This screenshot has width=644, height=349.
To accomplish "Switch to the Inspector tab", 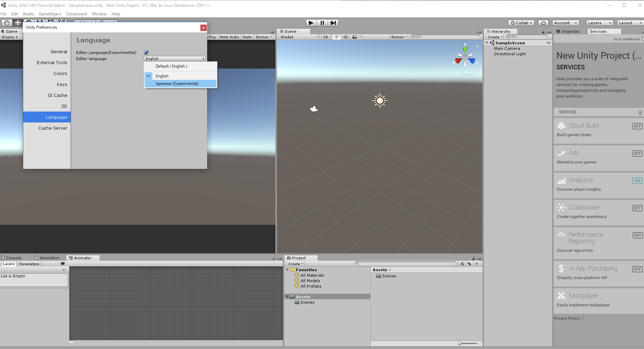I will [568, 31].
